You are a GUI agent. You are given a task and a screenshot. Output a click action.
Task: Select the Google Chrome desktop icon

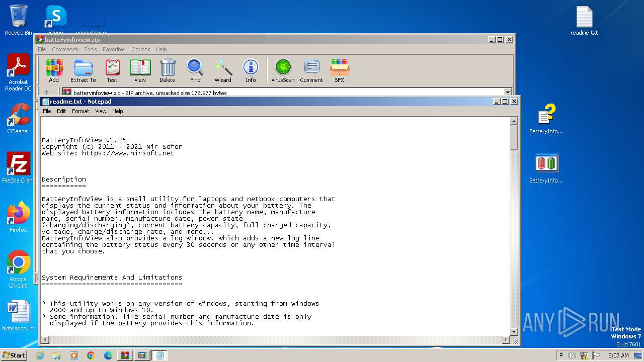(x=18, y=269)
